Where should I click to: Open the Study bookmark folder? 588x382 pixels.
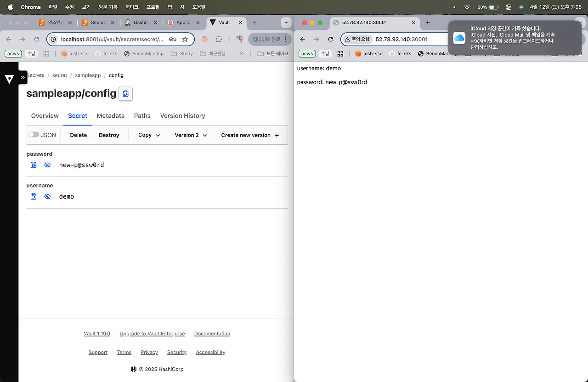(181, 54)
